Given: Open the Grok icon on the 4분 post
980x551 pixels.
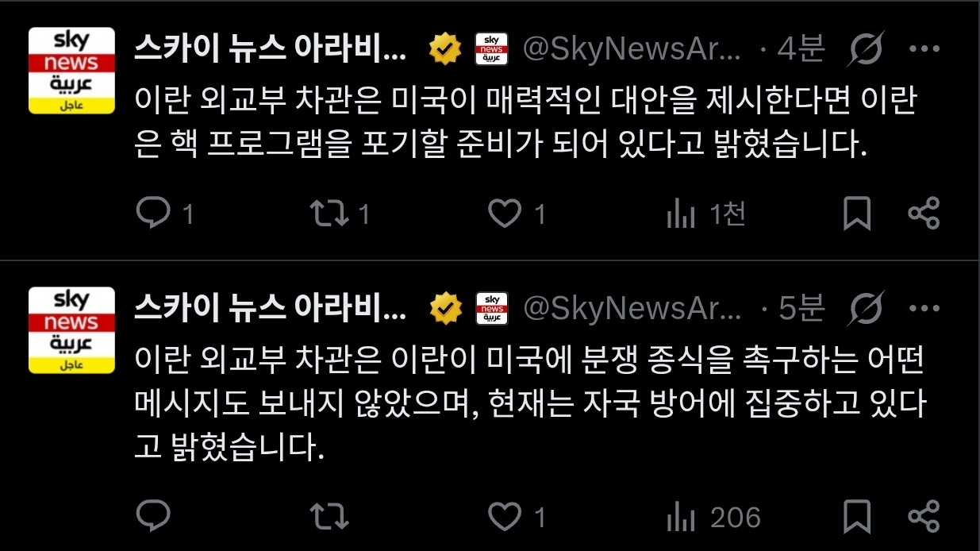Looking at the screenshot, I should (x=866, y=50).
